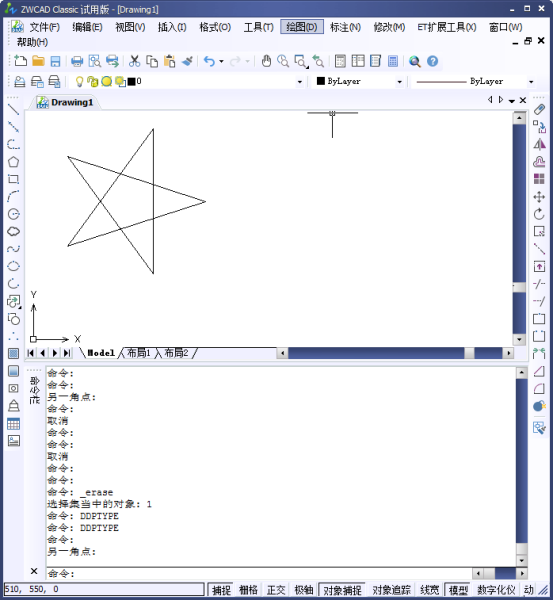
Task: Toggle 栅格 grid display in status bar
Action: (x=248, y=590)
